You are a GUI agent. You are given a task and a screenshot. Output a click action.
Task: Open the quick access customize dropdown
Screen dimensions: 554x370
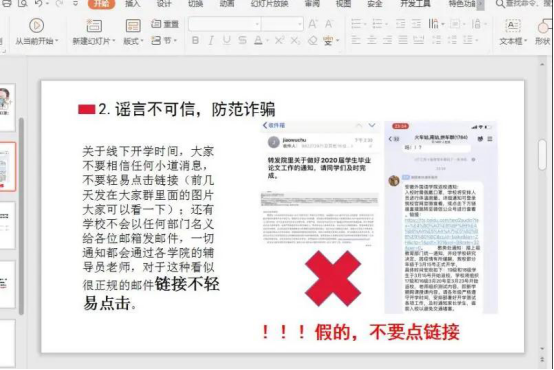pyautogui.click(x=76, y=4)
